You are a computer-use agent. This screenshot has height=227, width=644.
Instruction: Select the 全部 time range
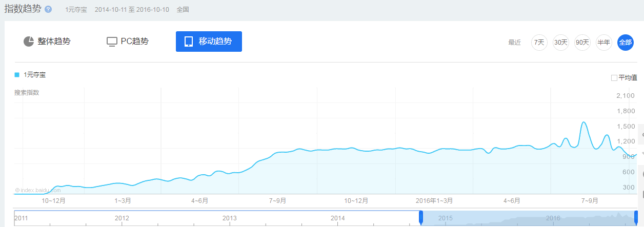click(626, 43)
